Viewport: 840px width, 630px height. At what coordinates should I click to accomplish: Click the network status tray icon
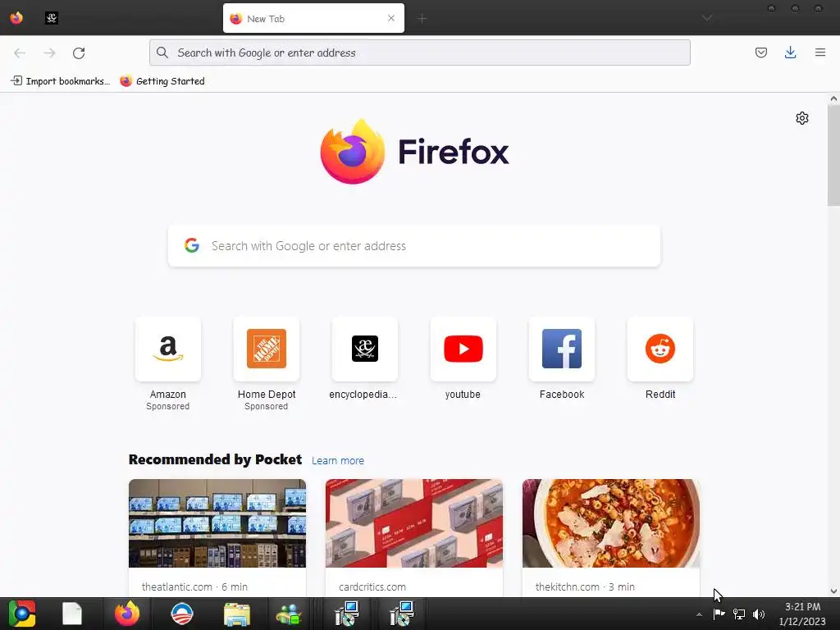tap(739, 614)
